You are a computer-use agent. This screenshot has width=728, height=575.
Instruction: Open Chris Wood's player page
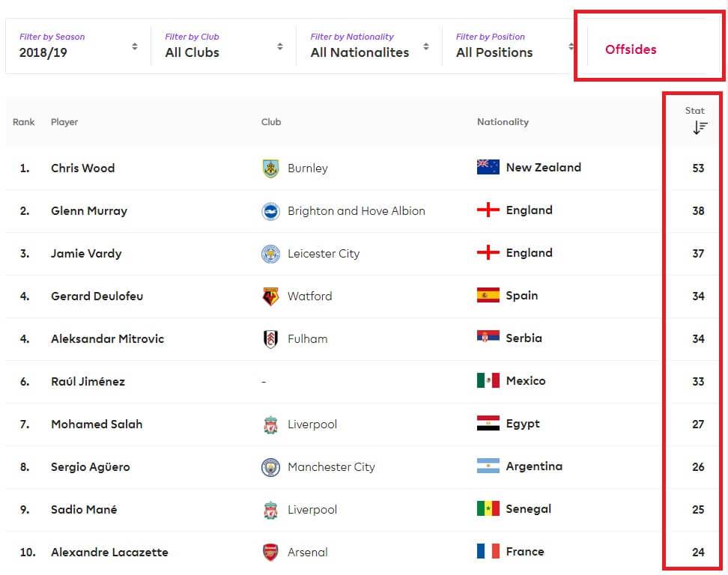pos(82,168)
